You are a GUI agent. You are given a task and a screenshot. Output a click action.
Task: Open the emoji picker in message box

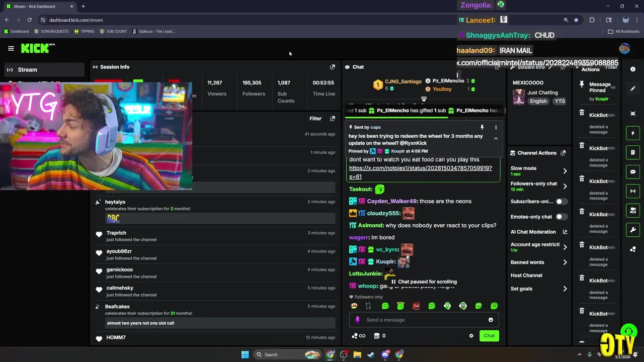(491, 320)
